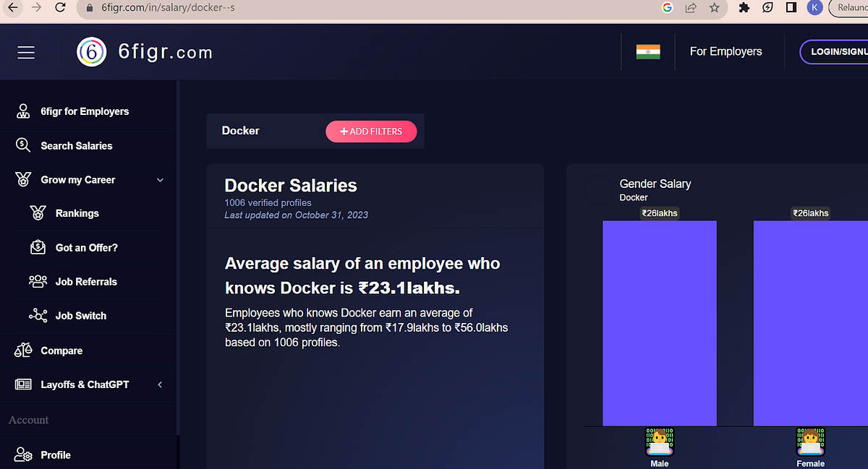Click the ADD FILTERS button
This screenshot has height=469, width=868.
pos(371,132)
